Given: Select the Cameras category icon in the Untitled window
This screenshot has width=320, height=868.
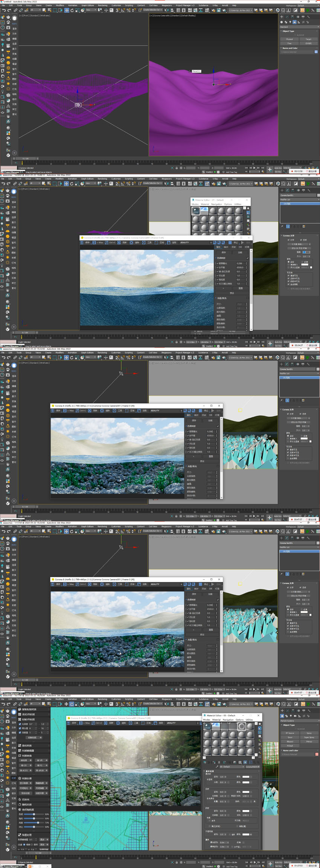Looking at the screenshot, I should tap(295, 22).
